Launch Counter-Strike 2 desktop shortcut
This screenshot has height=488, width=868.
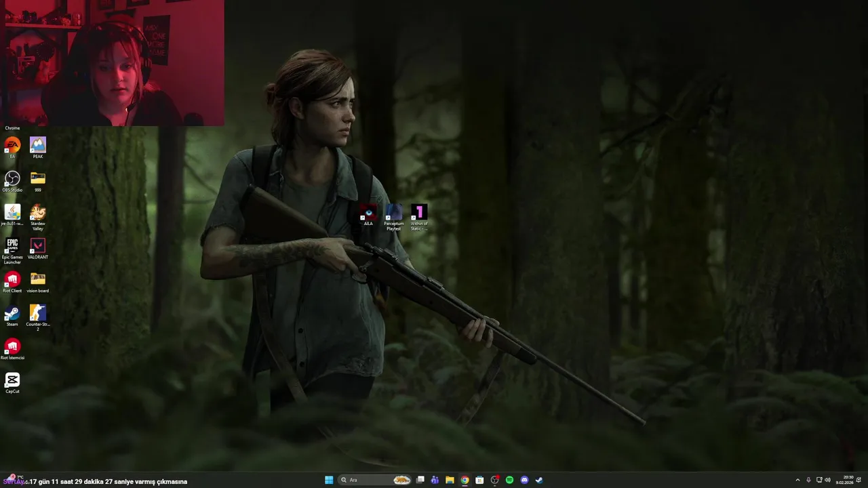(x=38, y=317)
